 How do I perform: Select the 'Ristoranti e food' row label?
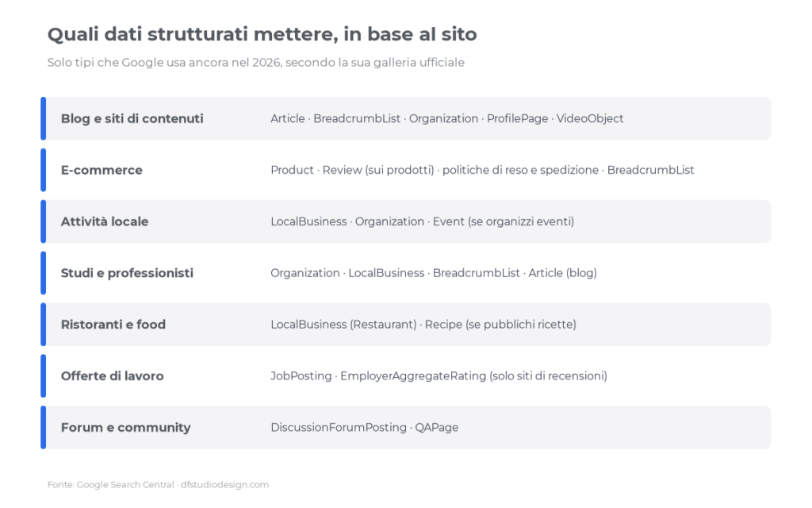113,325
